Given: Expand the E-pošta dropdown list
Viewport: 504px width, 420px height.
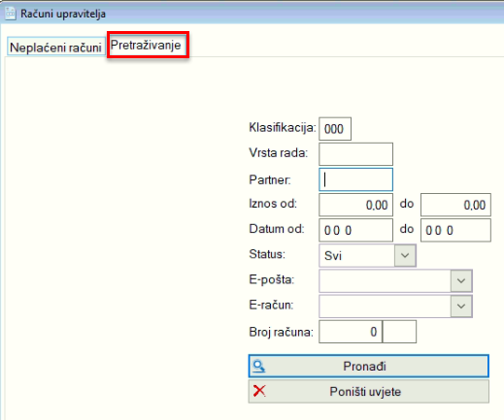Looking at the screenshot, I should 461,280.
